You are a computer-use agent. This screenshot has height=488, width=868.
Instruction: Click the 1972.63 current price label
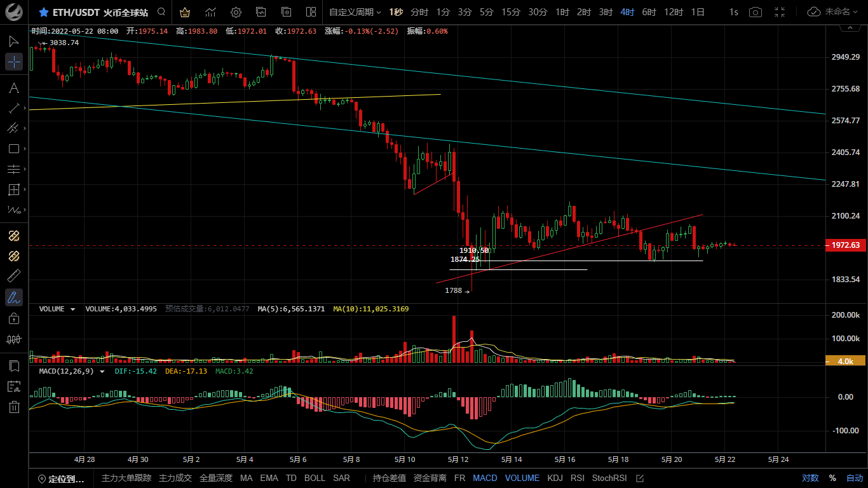(846, 245)
